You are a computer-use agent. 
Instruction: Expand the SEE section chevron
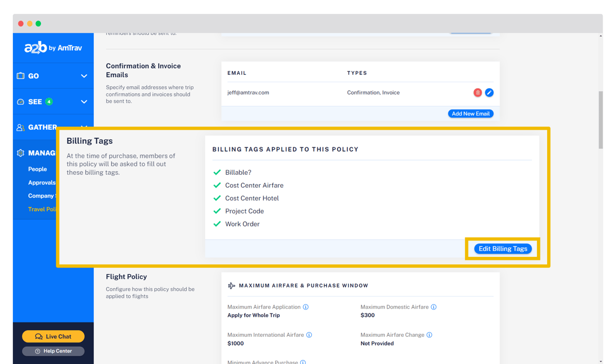coord(84,102)
